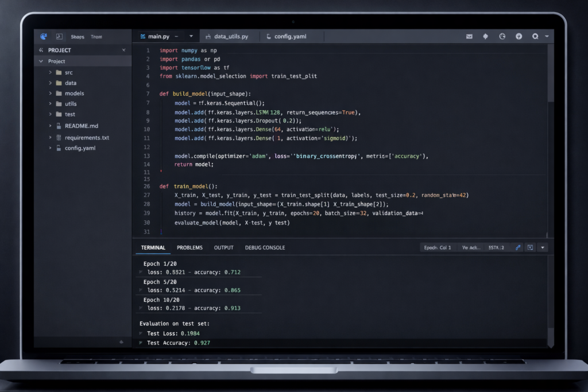Expand the models folder chevron

point(51,93)
